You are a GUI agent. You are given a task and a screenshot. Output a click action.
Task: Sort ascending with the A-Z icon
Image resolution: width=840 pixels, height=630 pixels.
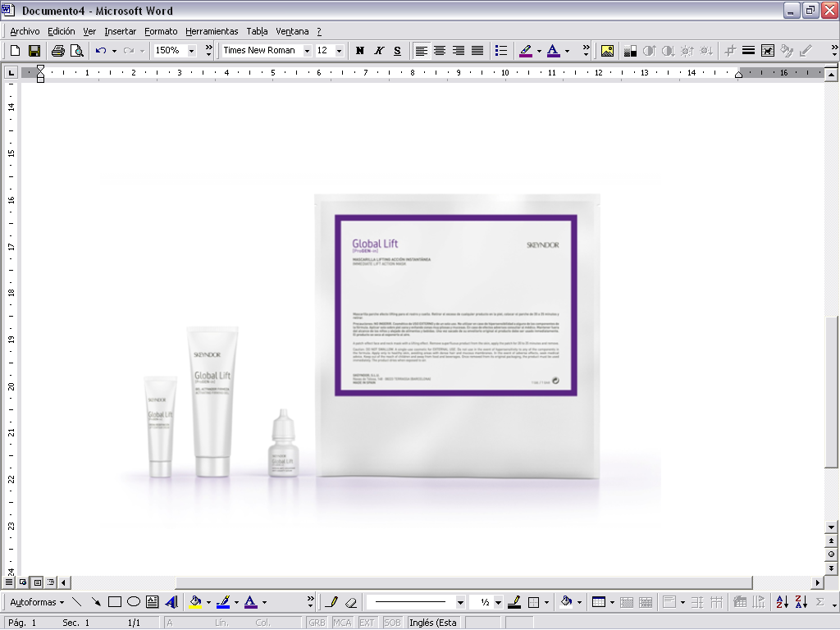point(782,602)
